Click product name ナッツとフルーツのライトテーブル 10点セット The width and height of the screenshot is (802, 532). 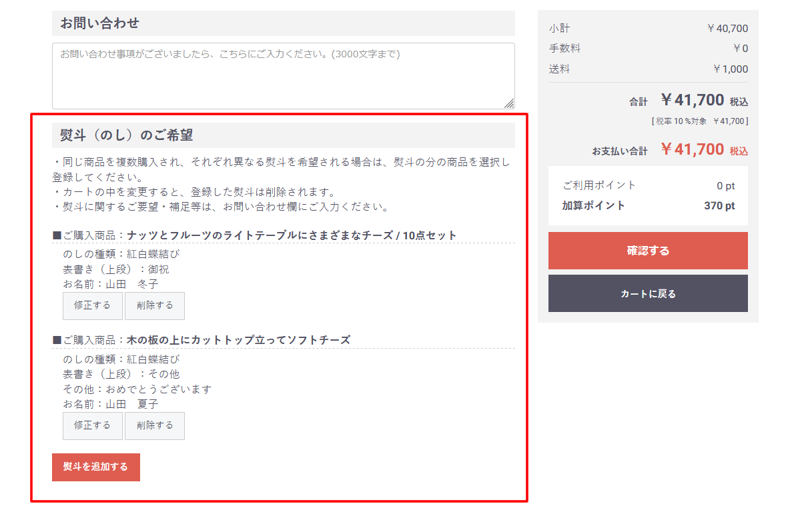pyautogui.click(x=292, y=235)
